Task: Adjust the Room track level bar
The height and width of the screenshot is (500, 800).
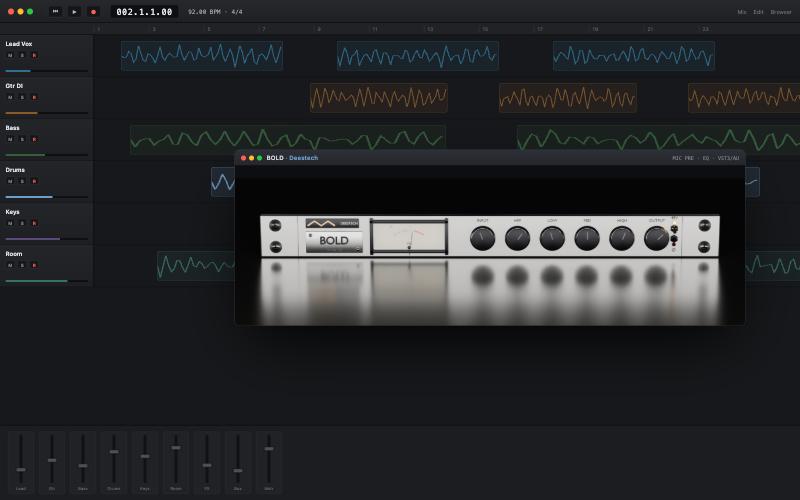Action: [x=46, y=281]
